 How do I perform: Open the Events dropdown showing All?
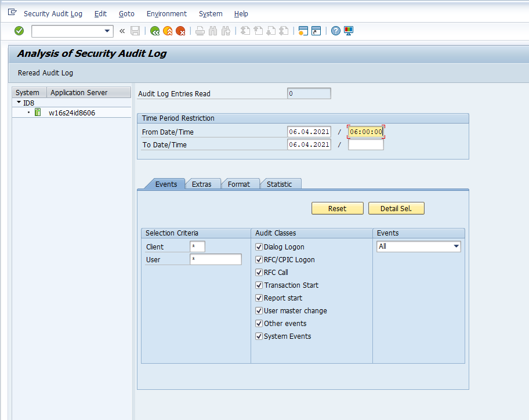455,247
